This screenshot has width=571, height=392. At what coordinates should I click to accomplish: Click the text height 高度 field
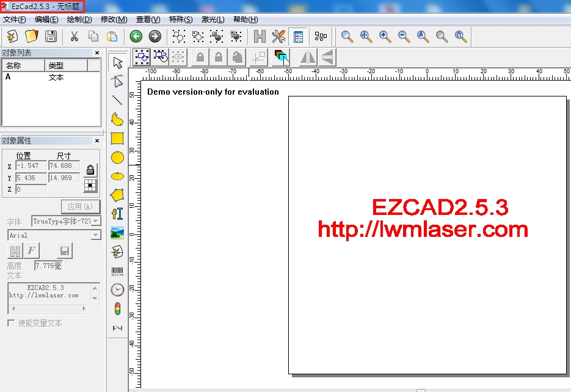click(x=48, y=266)
